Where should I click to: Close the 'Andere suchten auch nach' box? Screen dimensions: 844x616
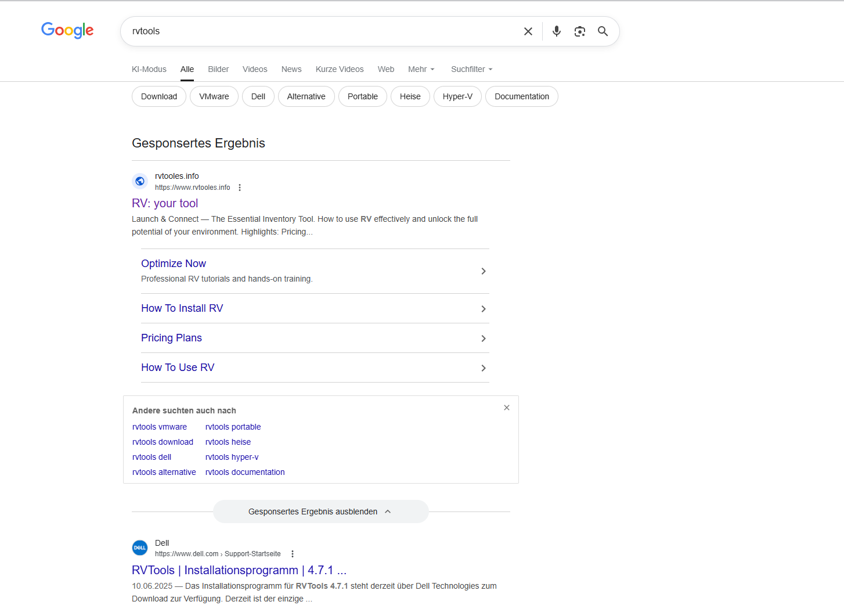coord(507,408)
